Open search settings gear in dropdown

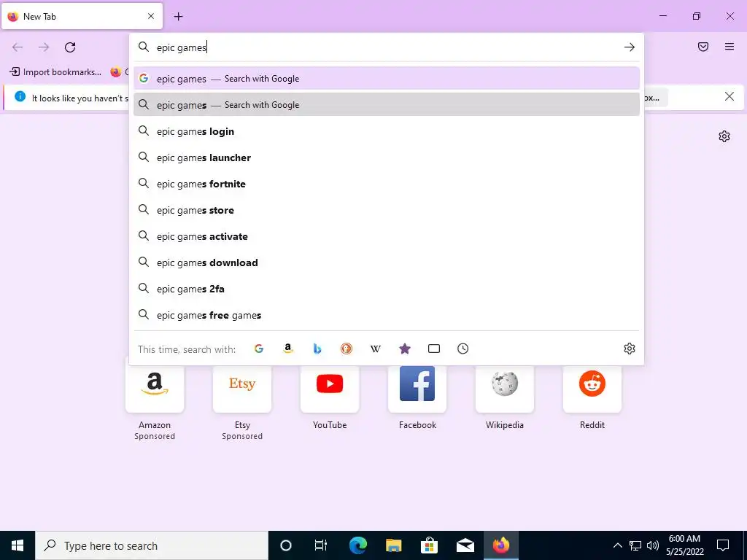(x=630, y=349)
